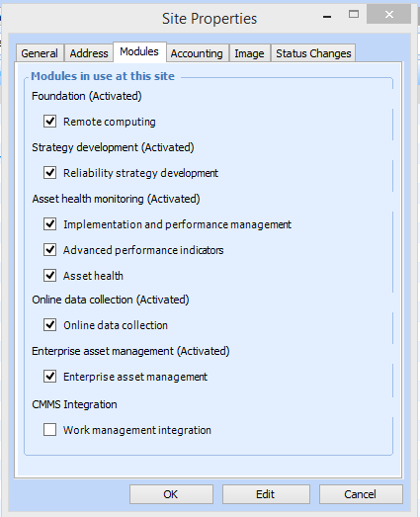Toggle Advanced performance indicators checkbox
Screen dimensions: 420x517
[49, 250]
